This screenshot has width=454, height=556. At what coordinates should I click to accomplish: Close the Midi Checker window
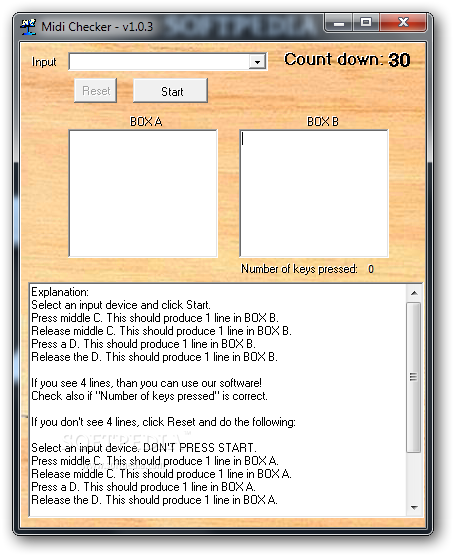(x=403, y=23)
